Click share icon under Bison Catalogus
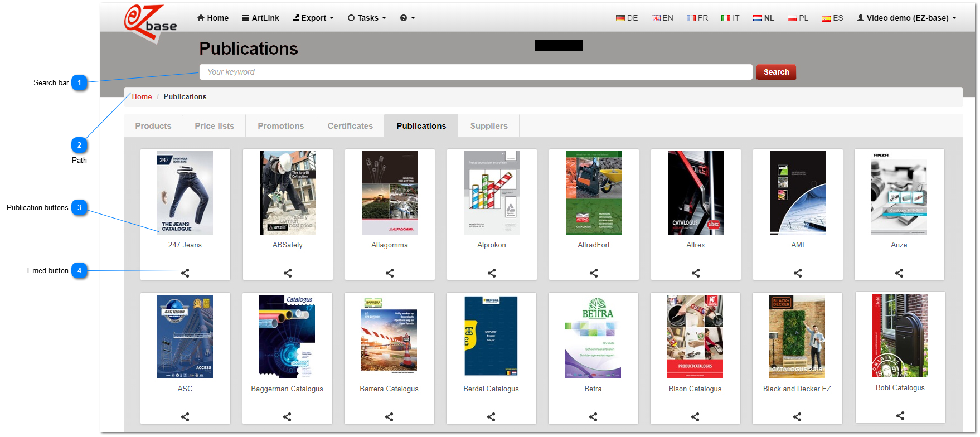 point(695,417)
